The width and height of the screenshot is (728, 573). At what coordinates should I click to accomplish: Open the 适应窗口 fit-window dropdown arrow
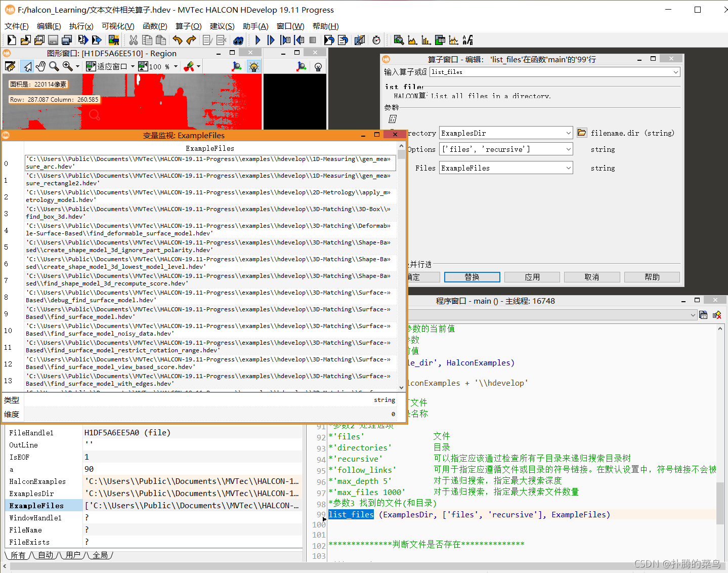133,66
